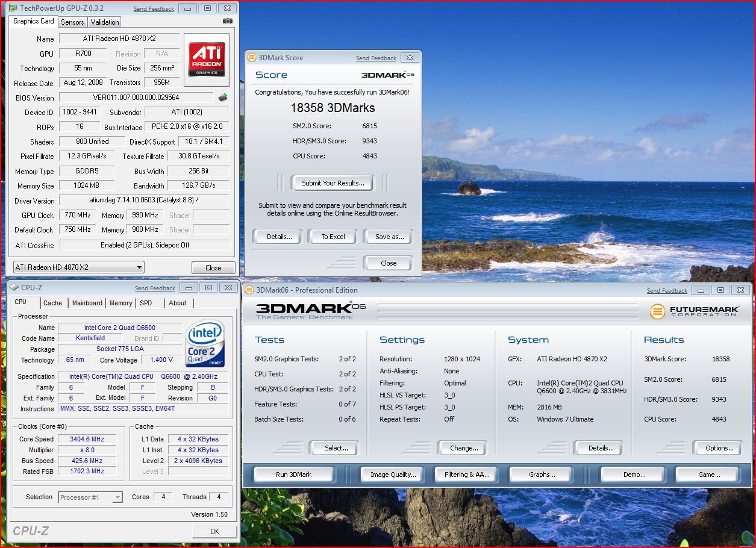Switch to the Sensors tab in GPU-Z
756x548 pixels.
click(x=72, y=22)
